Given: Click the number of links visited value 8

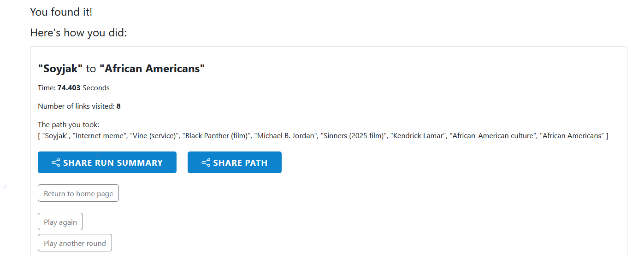Looking at the screenshot, I should pos(118,106).
